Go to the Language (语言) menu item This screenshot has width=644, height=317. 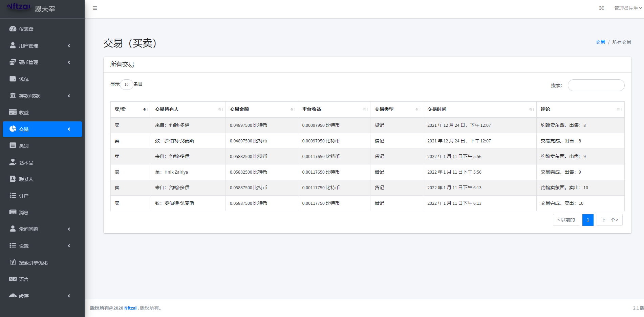coord(24,279)
